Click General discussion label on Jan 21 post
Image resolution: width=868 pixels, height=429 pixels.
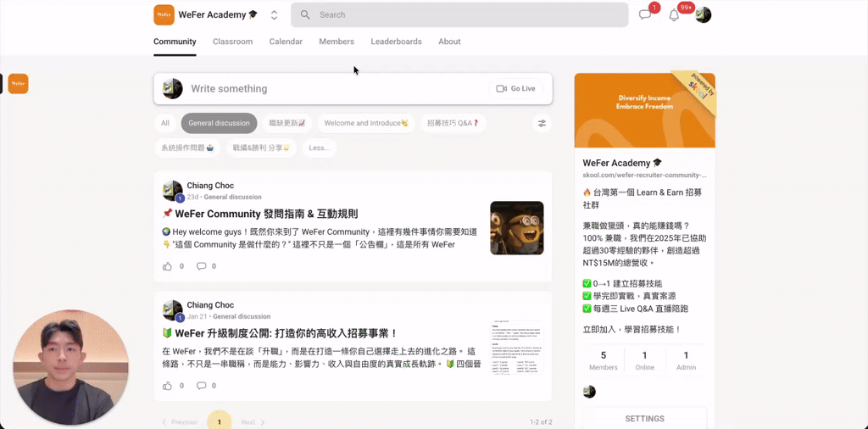point(242,316)
